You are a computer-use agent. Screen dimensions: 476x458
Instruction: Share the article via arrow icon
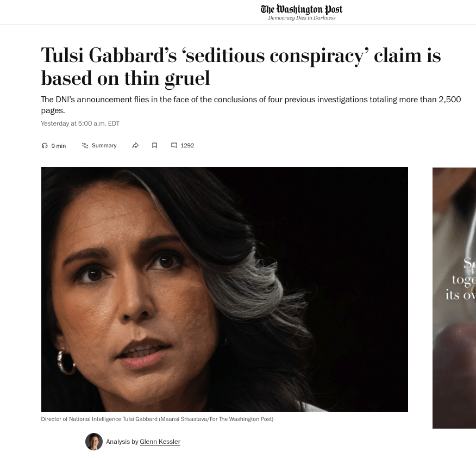click(135, 146)
